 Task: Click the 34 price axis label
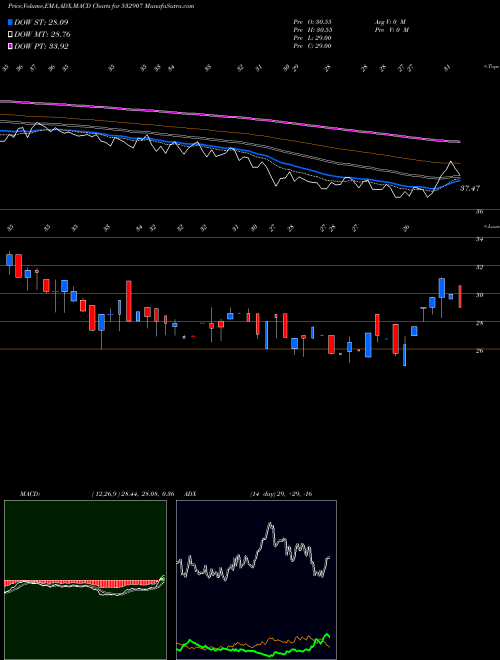click(479, 240)
